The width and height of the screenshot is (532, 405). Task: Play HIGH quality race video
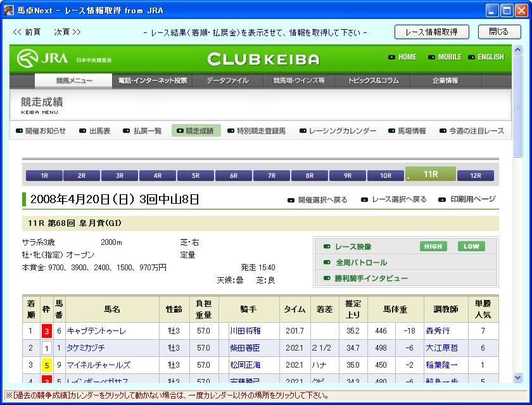point(433,246)
